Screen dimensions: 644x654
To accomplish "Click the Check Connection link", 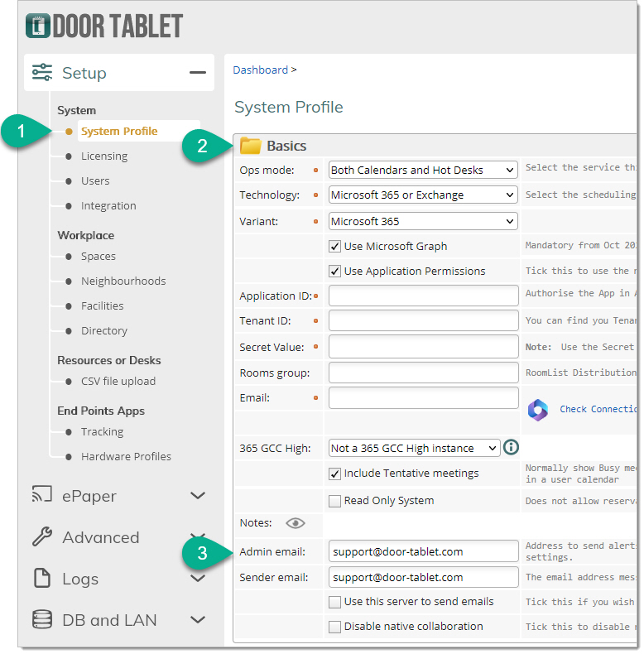I will tap(598, 409).
